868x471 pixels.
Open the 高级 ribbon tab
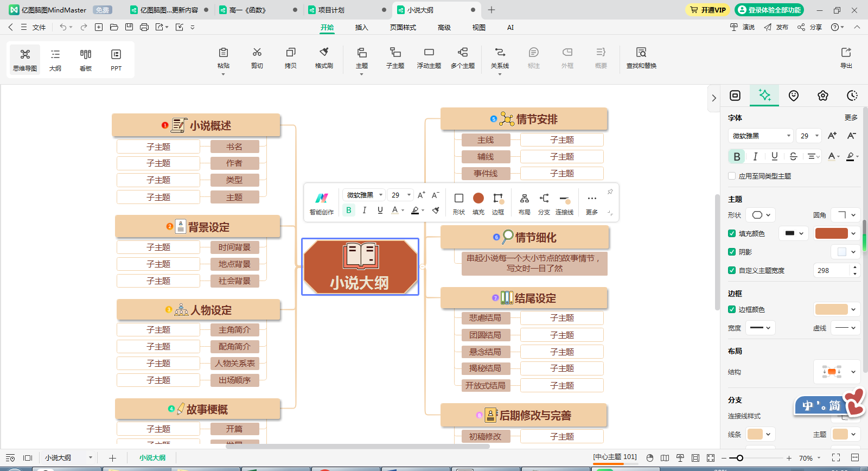click(x=444, y=27)
